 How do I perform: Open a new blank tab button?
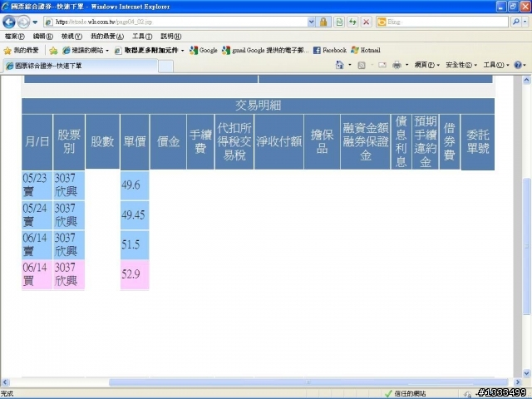[166, 66]
